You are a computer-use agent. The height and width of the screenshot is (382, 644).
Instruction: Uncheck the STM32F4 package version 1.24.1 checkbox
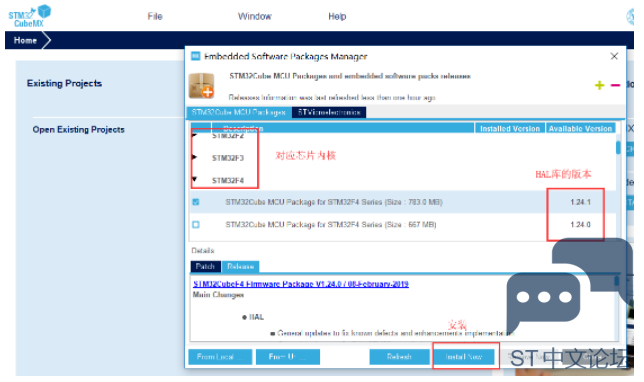(x=196, y=202)
